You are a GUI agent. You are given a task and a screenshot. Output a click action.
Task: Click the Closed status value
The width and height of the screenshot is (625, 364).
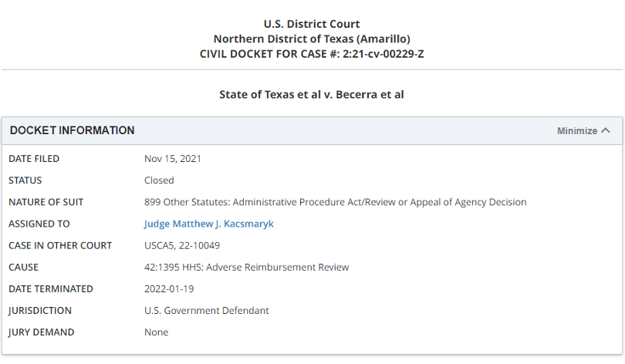click(159, 180)
